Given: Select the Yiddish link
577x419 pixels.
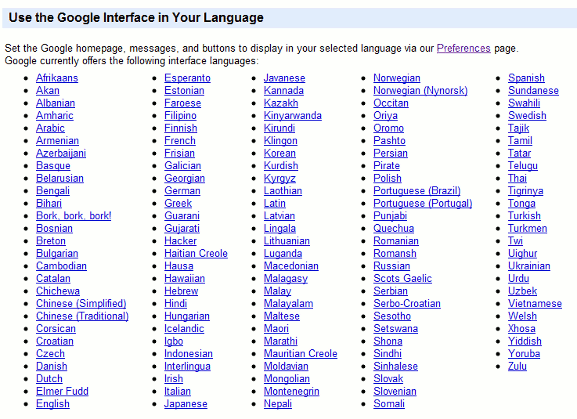Looking at the screenshot, I should click(525, 341).
